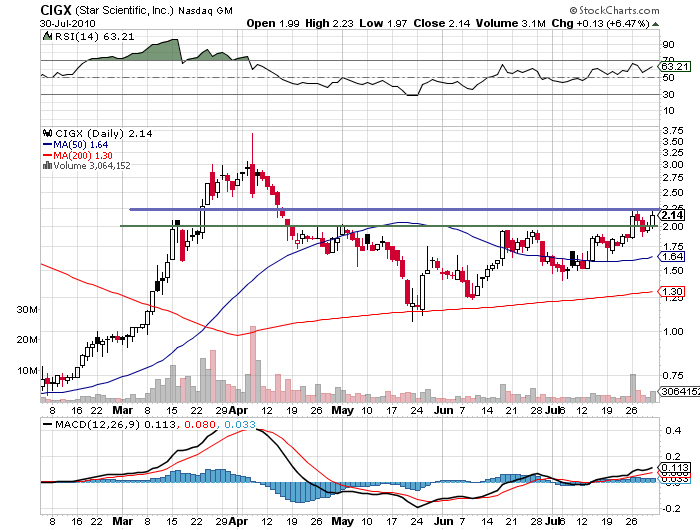This screenshot has height=530, width=700.
Task: Click the Close 2.14 value
Action: click(442, 23)
